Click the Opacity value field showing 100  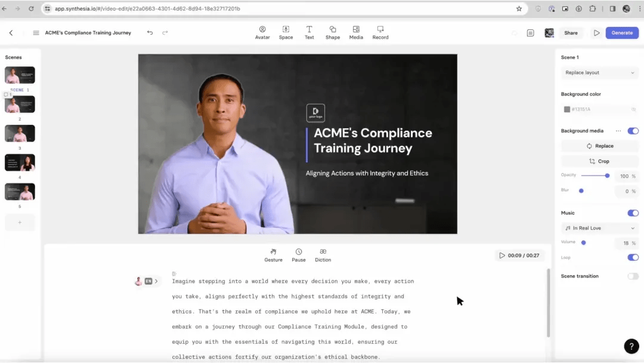coord(626,176)
